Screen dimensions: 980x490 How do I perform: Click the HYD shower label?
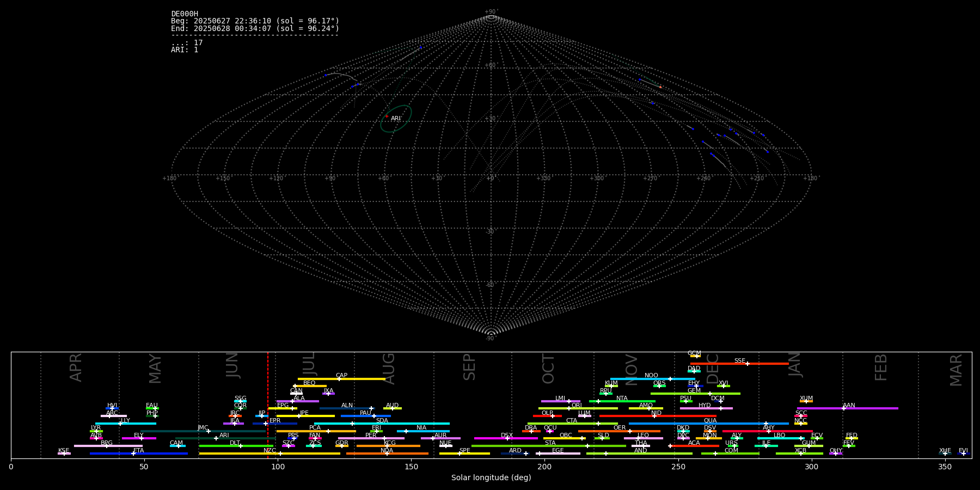click(705, 406)
